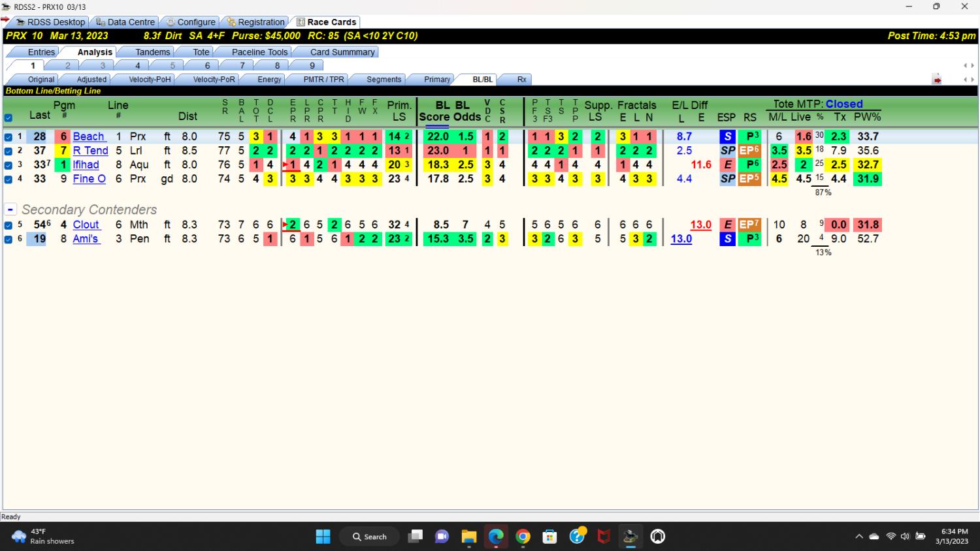Open McAfee from the taskbar

(604, 537)
